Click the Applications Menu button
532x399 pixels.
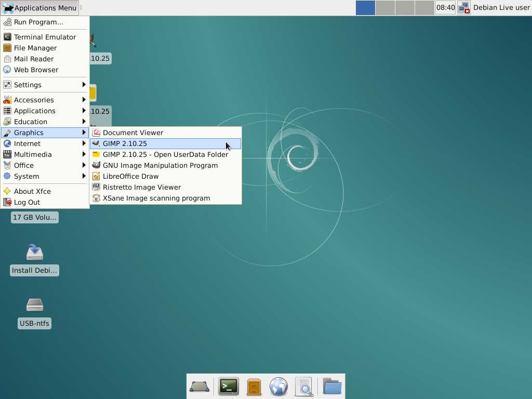40,8
